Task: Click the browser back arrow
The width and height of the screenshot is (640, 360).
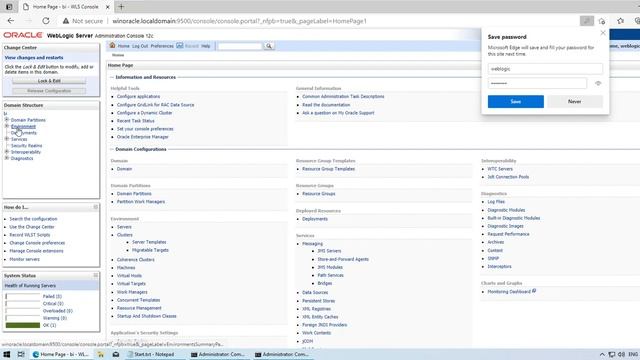Action: (x=11, y=21)
